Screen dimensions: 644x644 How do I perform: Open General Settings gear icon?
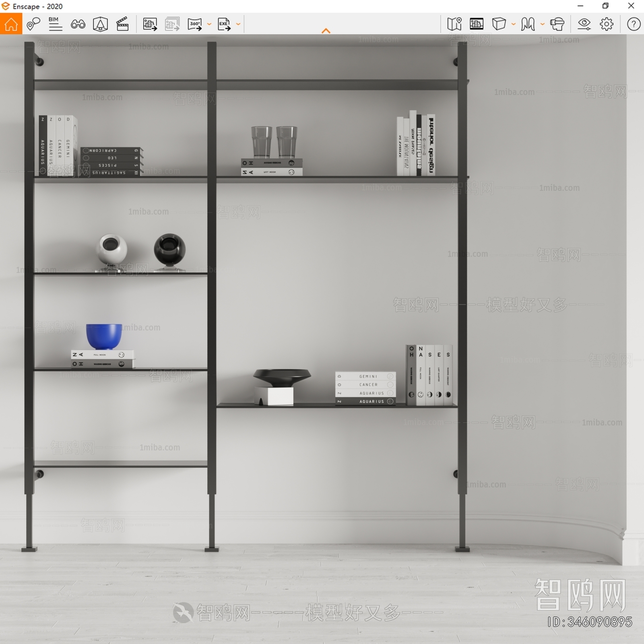(607, 24)
